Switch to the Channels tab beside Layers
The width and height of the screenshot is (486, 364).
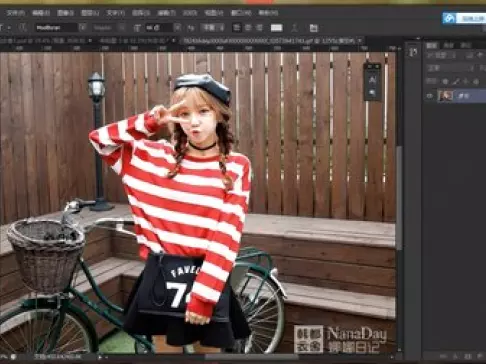448,45
